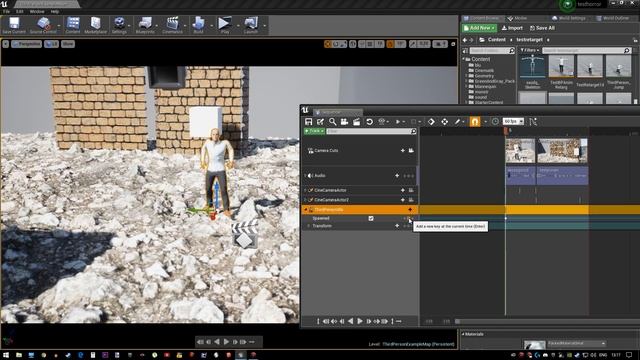Viewport: 640px width, 360px height.
Task: Expand the Transform track
Action: [x=309, y=226]
